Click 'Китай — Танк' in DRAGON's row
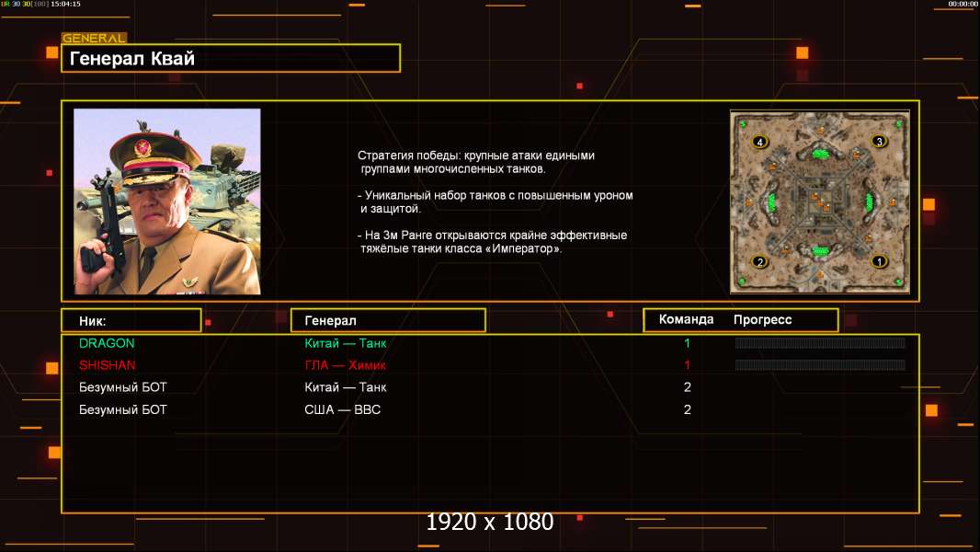The height and width of the screenshot is (552, 980). [x=345, y=343]
